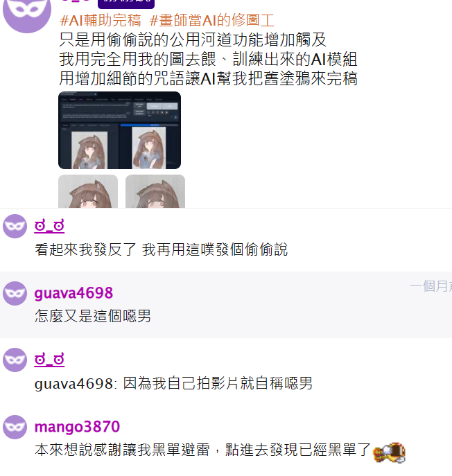The height and width of the screenshot is (476, 452).
Task: Open guava4698's profile name link
Action: [73, 293]
